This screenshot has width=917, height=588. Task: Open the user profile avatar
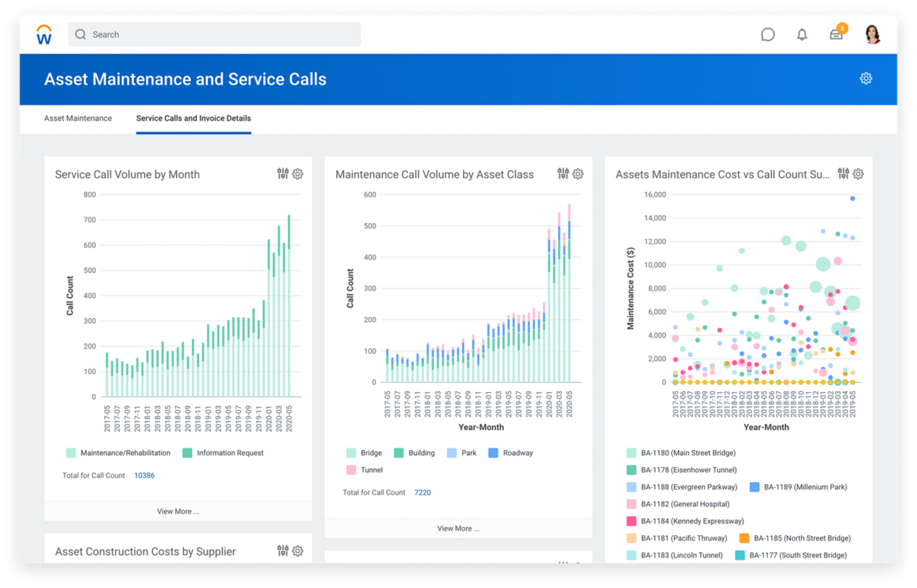point(872,34)
